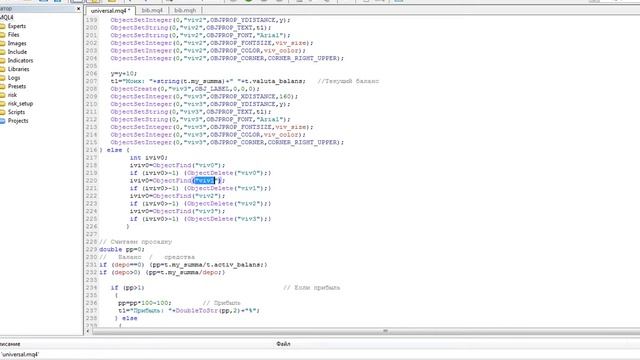Click comment on line 228

(x=136, y=242)
